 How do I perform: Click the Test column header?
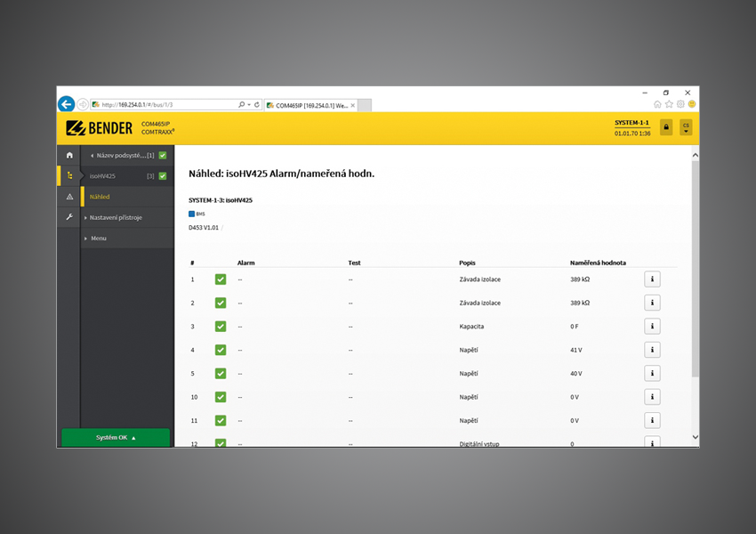pyautogui.click(x=354, y=263)
